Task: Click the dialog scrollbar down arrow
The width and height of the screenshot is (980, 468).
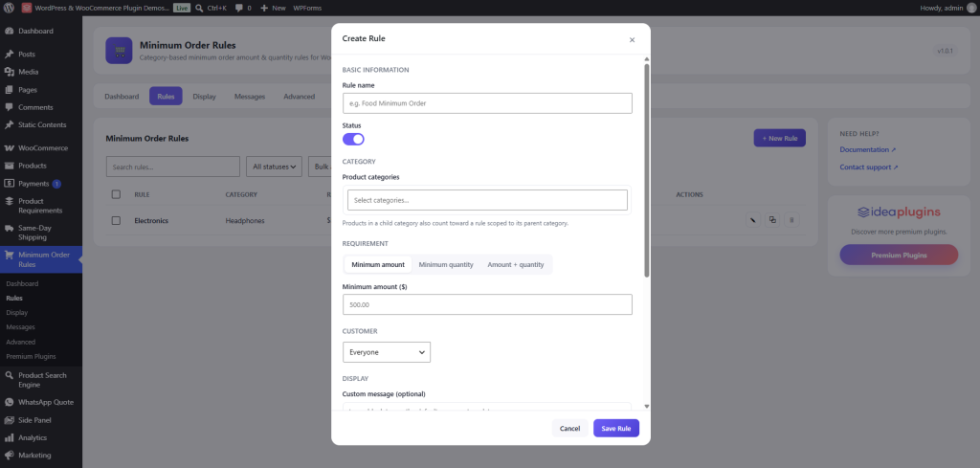Action: pos(647,406)
